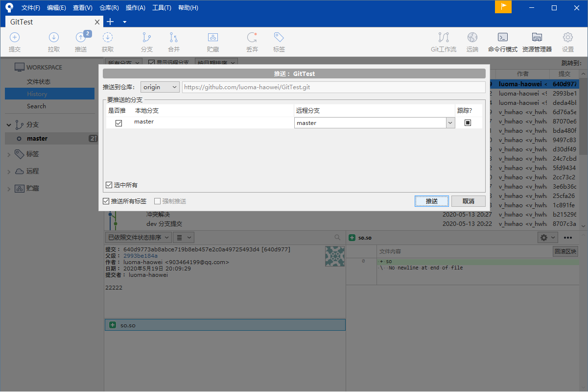Open the 帮助(H) menu
588x392 pixels.
188,8
